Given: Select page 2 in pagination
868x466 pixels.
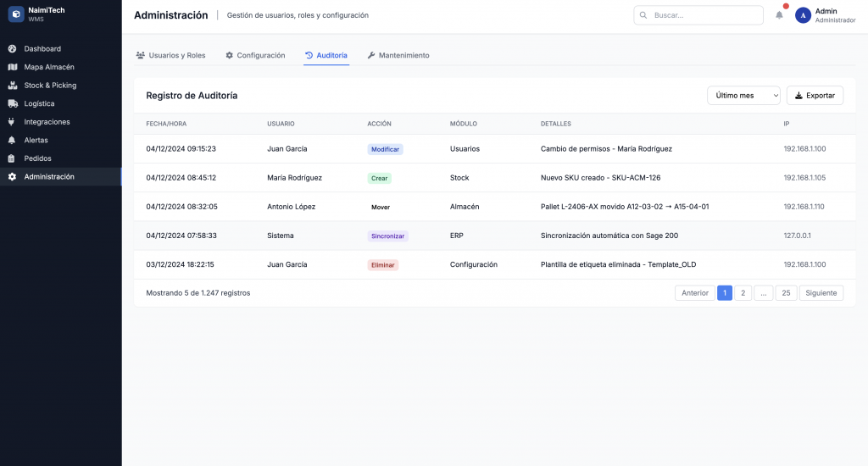Looking at the screenshot, I should pyautogui.click(x=743, y=293).
